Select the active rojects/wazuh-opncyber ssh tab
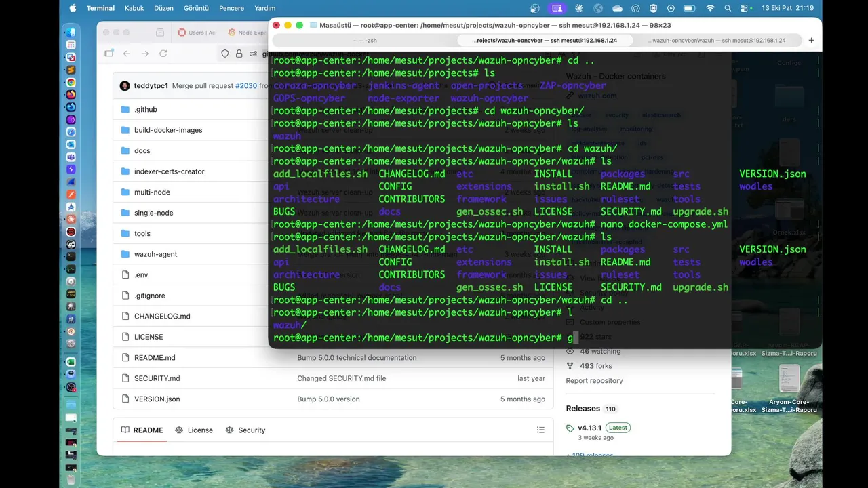This screenshot has width=868, height=488. pyautogui.click(x=545, y=41)
